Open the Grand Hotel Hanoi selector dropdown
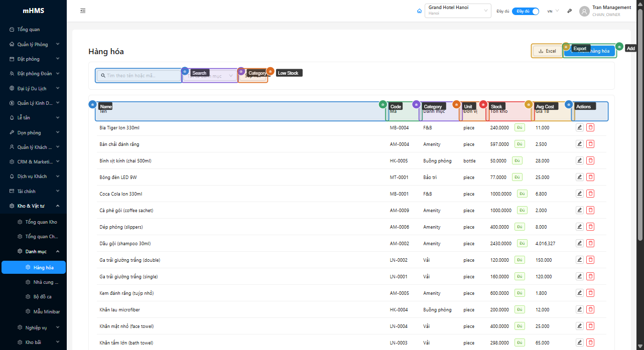 [x=458, y=11]
